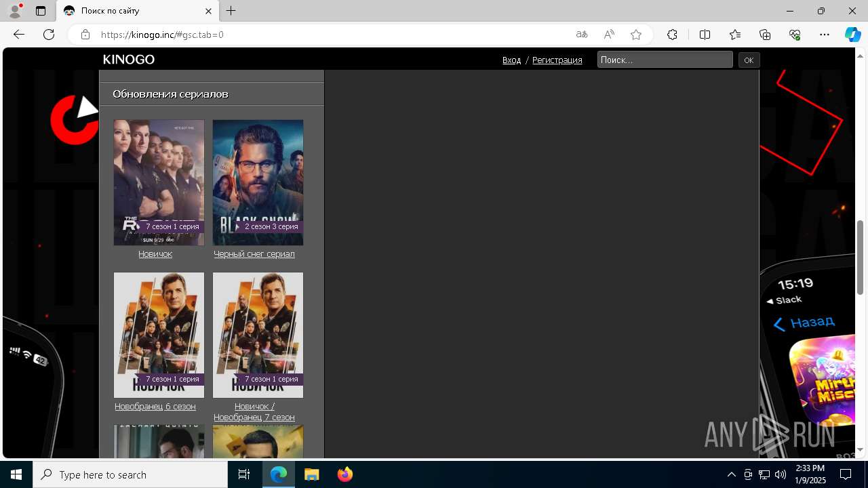Open Новичок / Новобранец 7 сезон link

[x=254, y=412]
